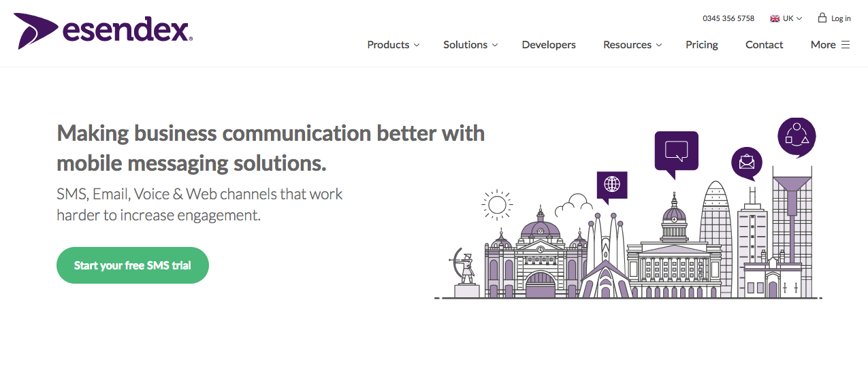The image size is (868, 383).
Task: Expand the Solutions dropdown menu
Action: click(470, 45)
